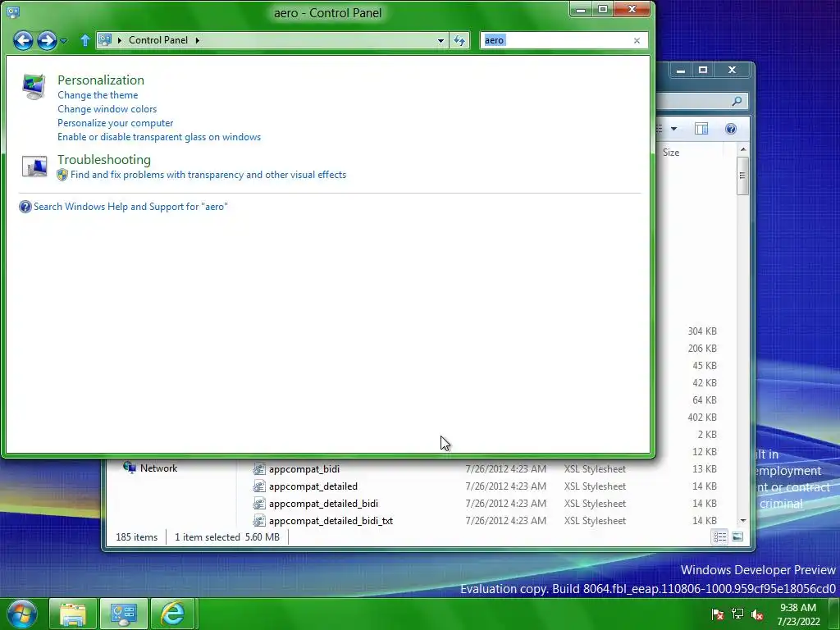Switch Explorer to details view button
840x630 pixels.
pyautogui.click(x=719, y=536)
